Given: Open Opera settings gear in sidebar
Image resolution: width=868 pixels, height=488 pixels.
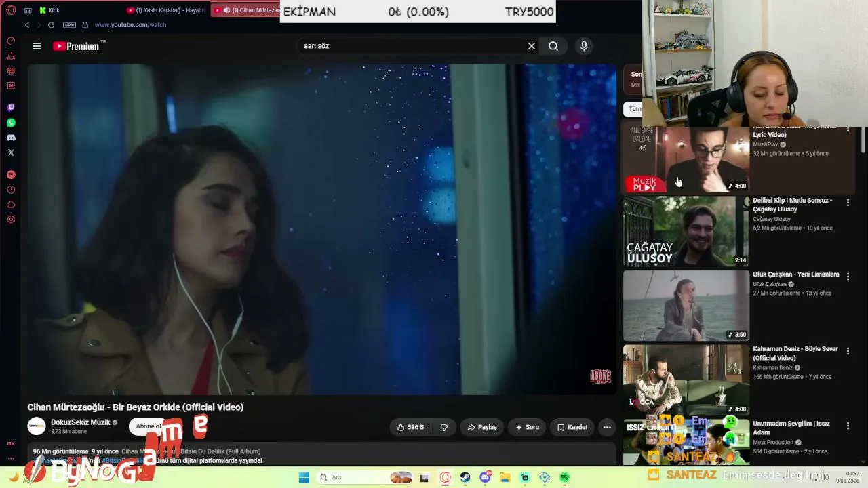Looking at the screenshot, I should click(x=11, y=220).
